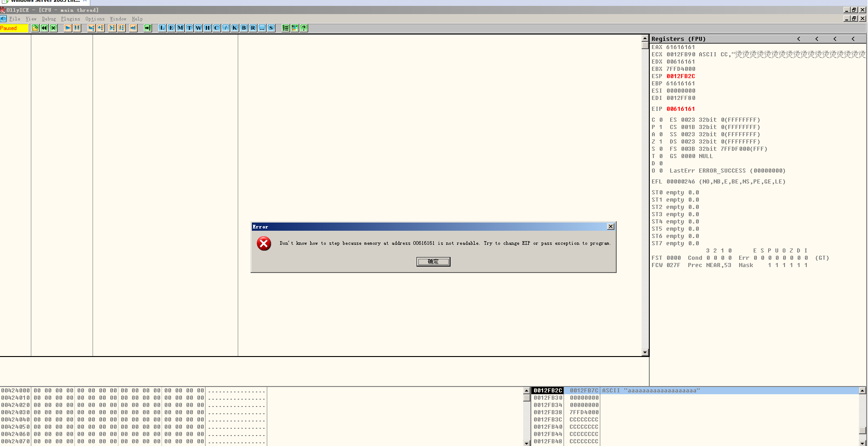Pause execution with the pause icon
868x446 pixels.
click(77, 28)
